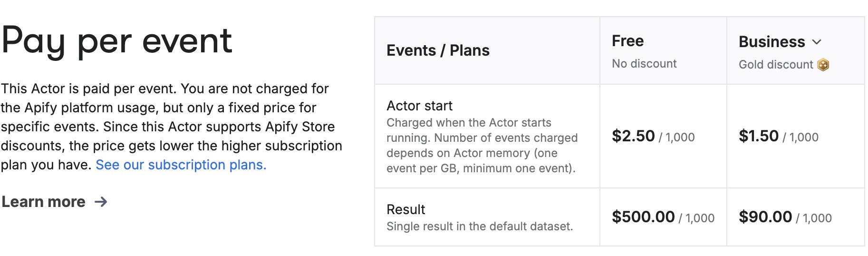Click the "Gold discount" label text
The width and height of the screenshot is (868, 256).
(776, 65)
